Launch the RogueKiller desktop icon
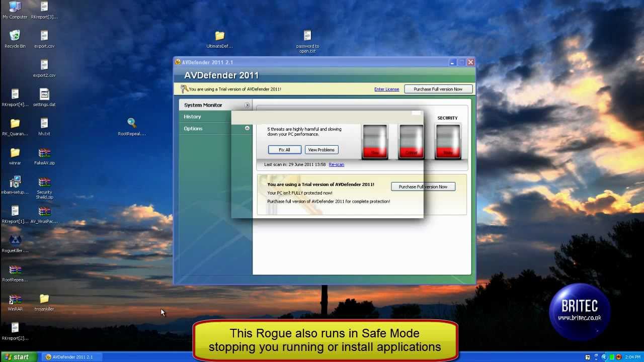This screenshot has width=644, height=362. point(15,243)
